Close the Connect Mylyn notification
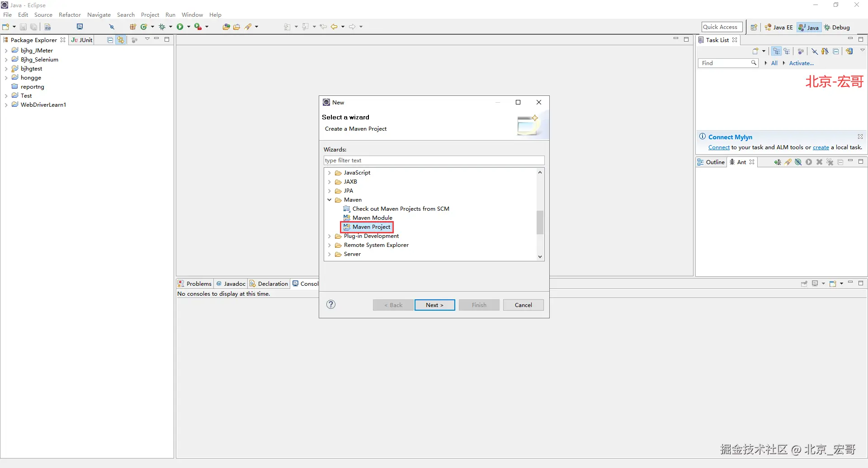 point(860,137)
